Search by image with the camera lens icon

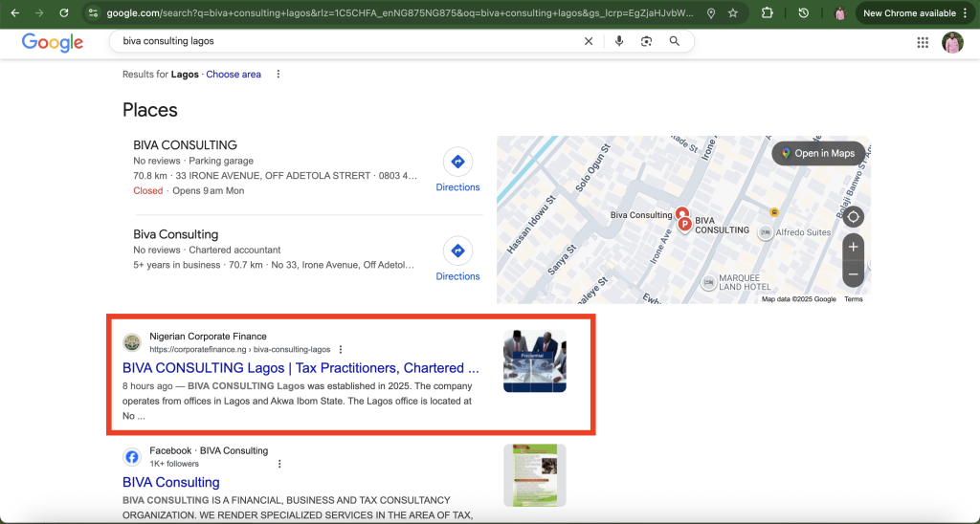pos(646,41)
